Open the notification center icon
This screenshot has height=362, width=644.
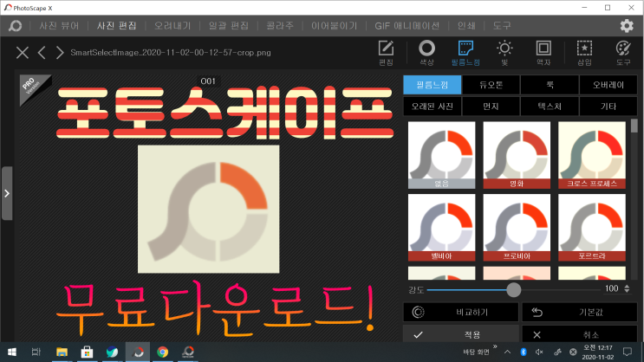coord(628,352)
